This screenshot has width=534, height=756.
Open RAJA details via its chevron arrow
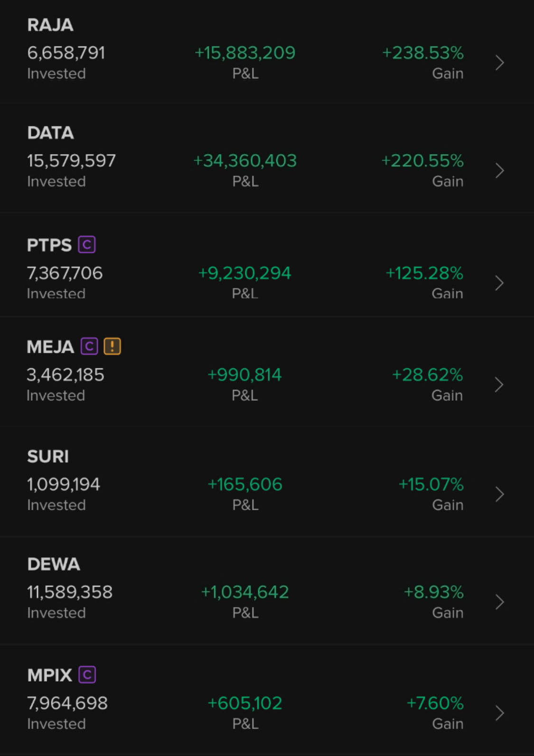499,63
